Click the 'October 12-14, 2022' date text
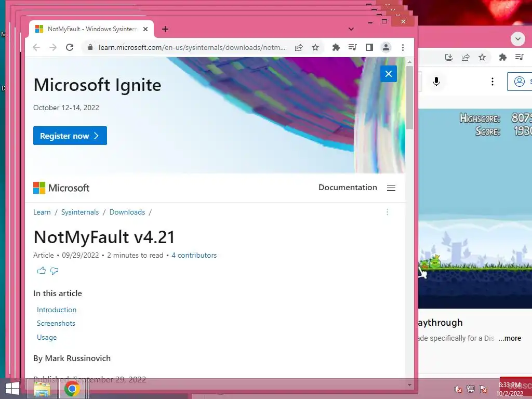532x399 pixels. (66, 108)
